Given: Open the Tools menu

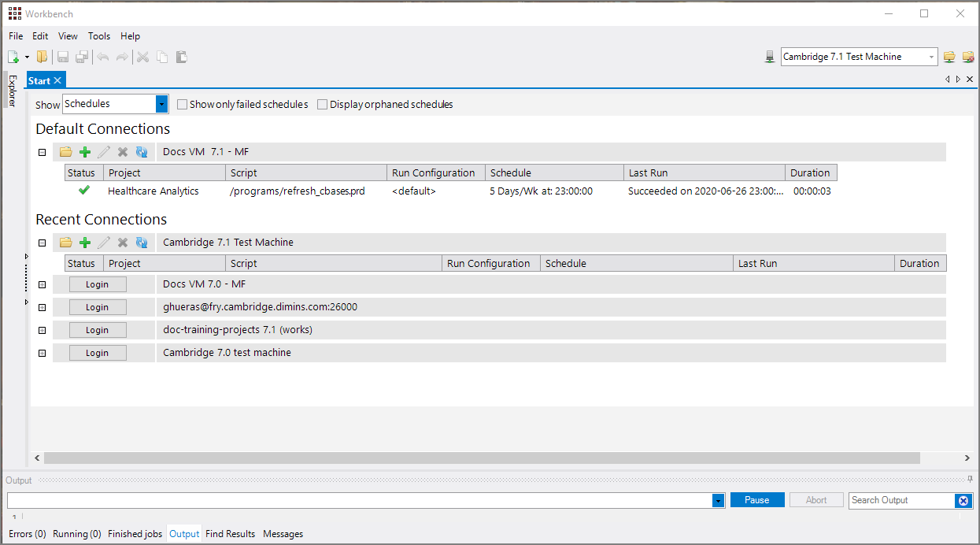Looking at the screenshot, I should point(99,36).
